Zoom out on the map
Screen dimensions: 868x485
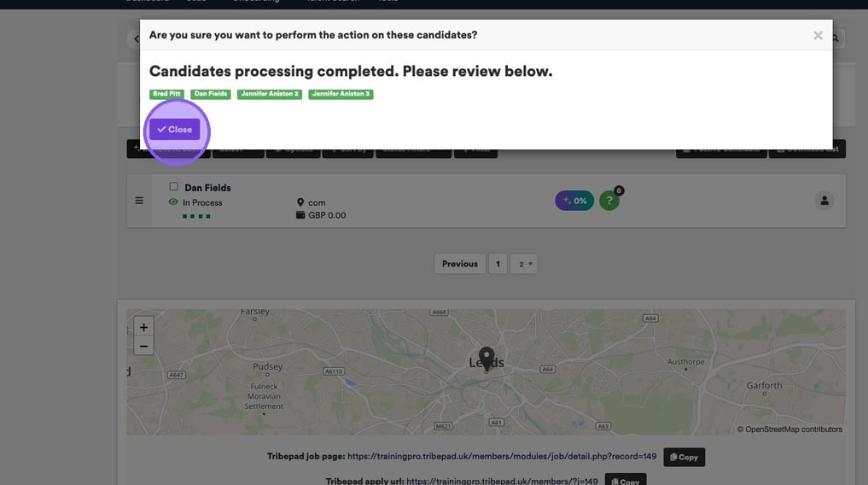(x=143, y=346)
